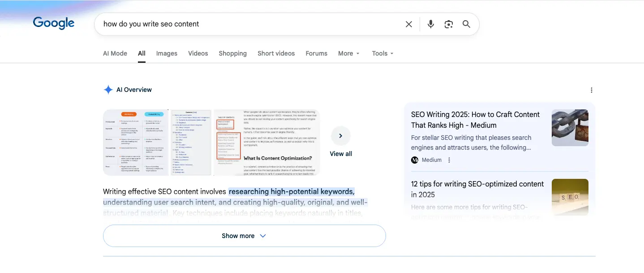Open 12 tips for writing SEO-optimized content
644x273 pixels.
point(477,189)
